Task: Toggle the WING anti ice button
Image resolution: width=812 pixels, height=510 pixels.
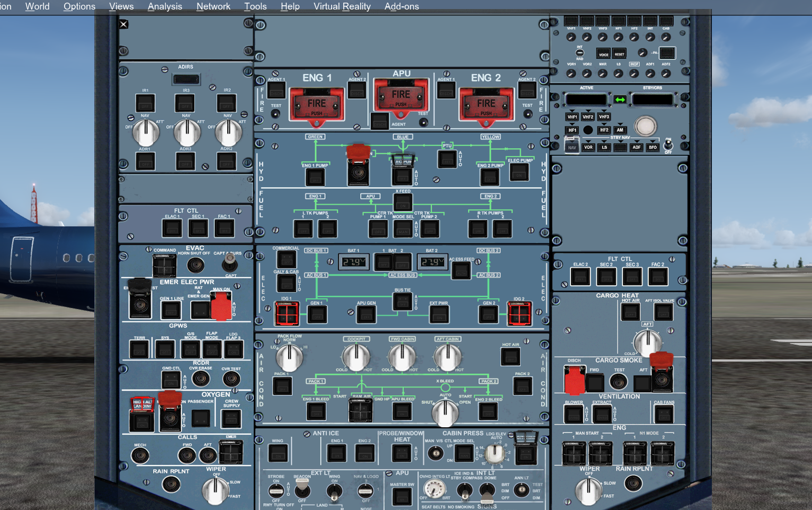Action: pyautogui.click(x=278, y=453)
